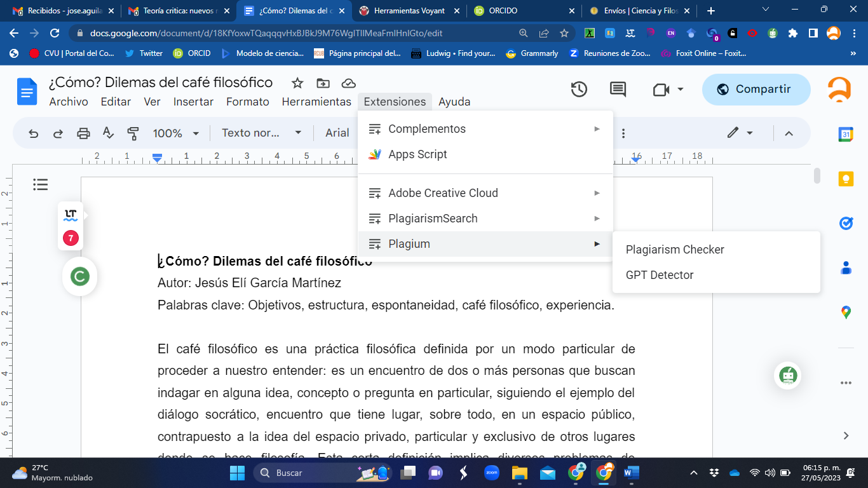Open the more toolbar options (three dots)
This screenshot has width=868, height=488.
pyautogui.click(x=623, y=133)
